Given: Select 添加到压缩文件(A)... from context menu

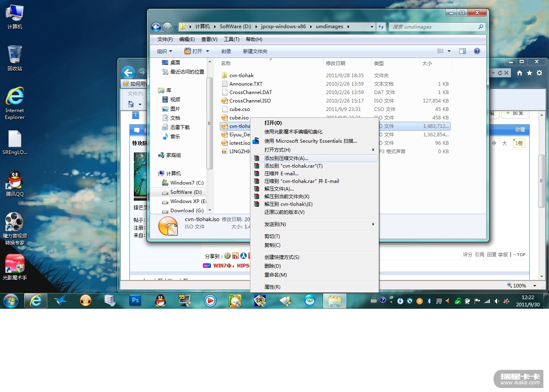Looking at the screenshot, I should (286, 158).
